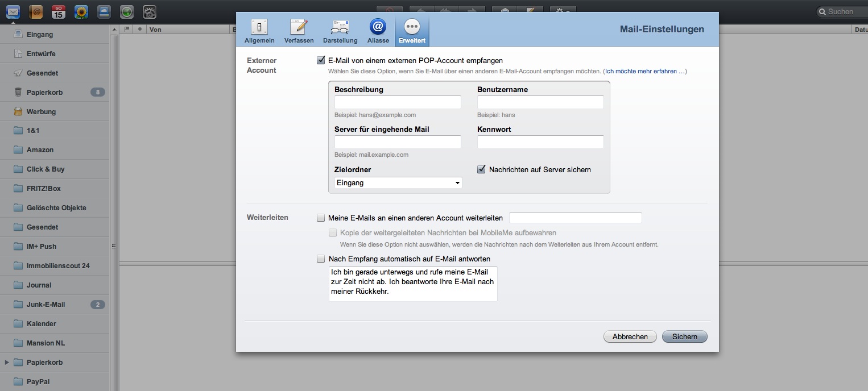Open 'Ich möchte mehr erfahren' link

click(x=645, y=72)
